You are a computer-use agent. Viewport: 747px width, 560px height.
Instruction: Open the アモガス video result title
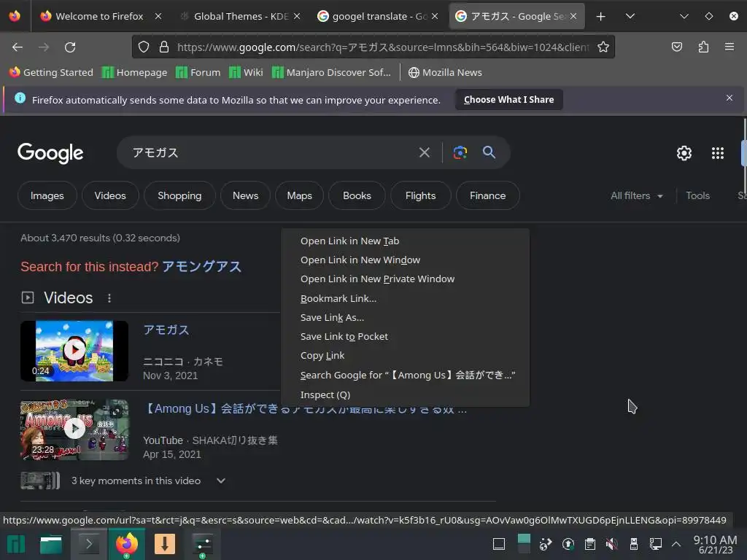(x=166, y=330)
